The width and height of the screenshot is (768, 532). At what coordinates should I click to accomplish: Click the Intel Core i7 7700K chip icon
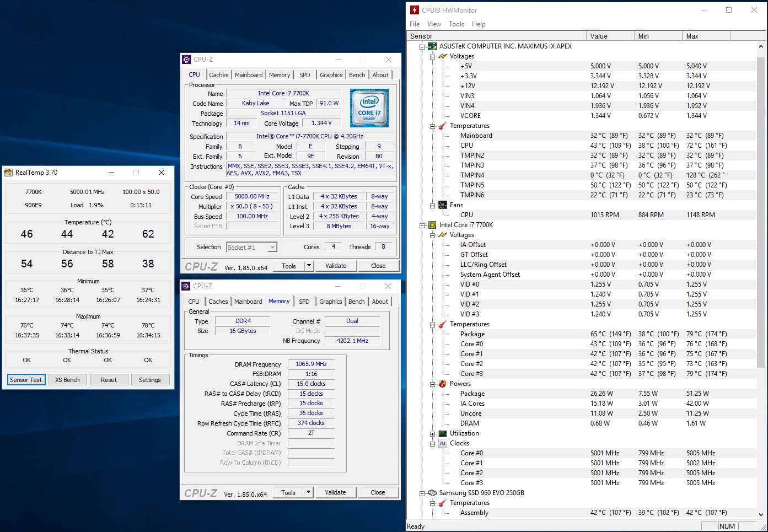coord(432,225)
